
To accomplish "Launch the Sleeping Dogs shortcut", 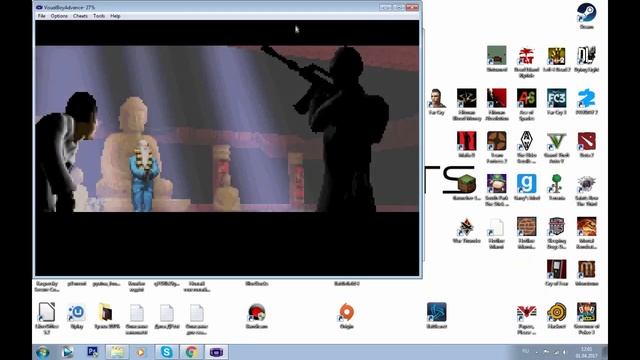I will [557, 233].
